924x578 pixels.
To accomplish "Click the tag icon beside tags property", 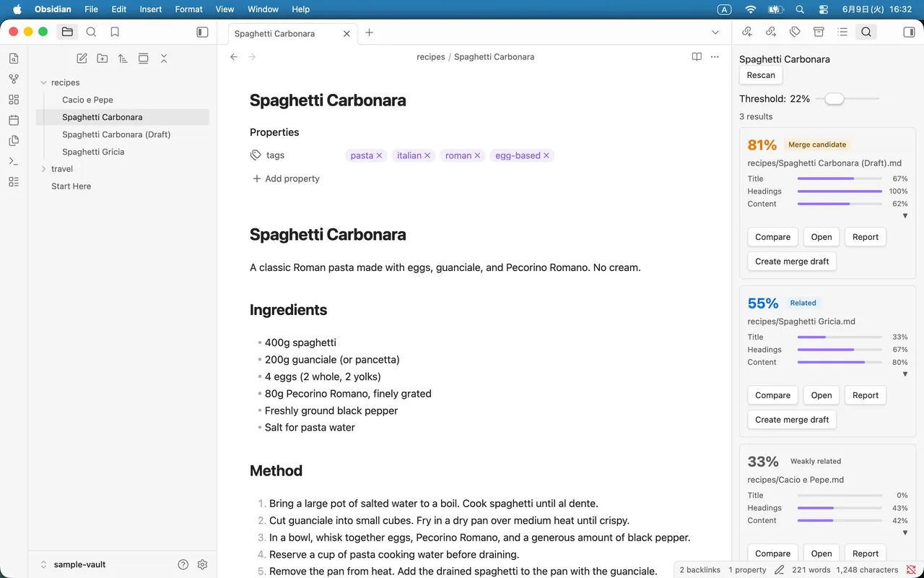I will pyautogui.click(x=256, y=155).
